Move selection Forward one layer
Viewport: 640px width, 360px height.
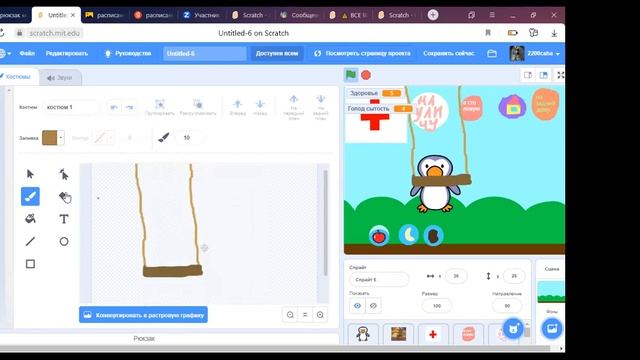[238, 107]
